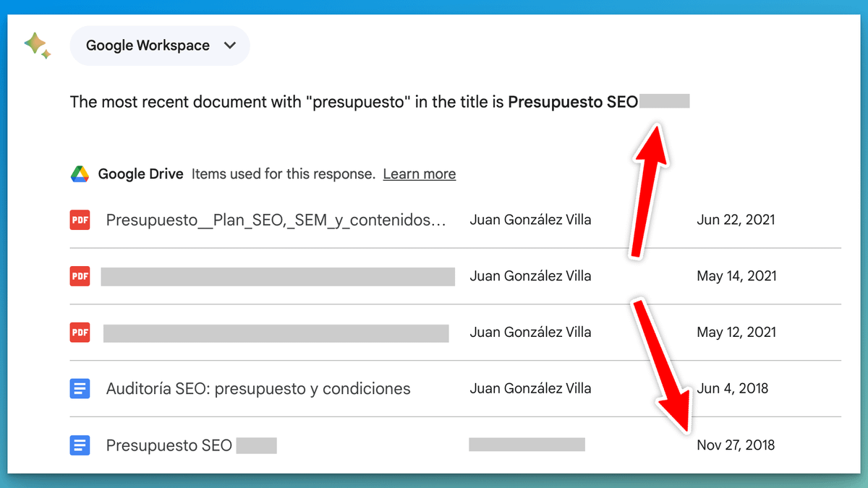This screenshot has height=488, width=868.
Task: Select the May 12, 2021 date
Action: pyautogui.click(x=736, y=333)
